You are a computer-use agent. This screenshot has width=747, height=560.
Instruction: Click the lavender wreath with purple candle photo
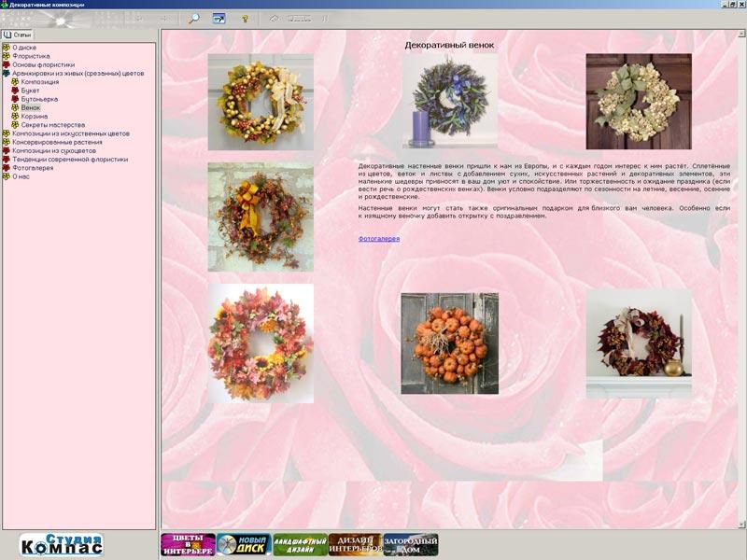pos(450,101)
